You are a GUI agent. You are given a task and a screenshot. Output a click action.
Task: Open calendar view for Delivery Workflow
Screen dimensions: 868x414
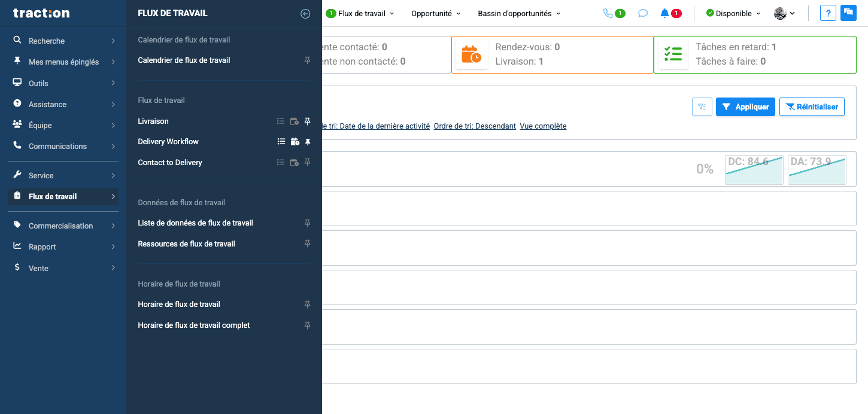[x=295, y=142]
